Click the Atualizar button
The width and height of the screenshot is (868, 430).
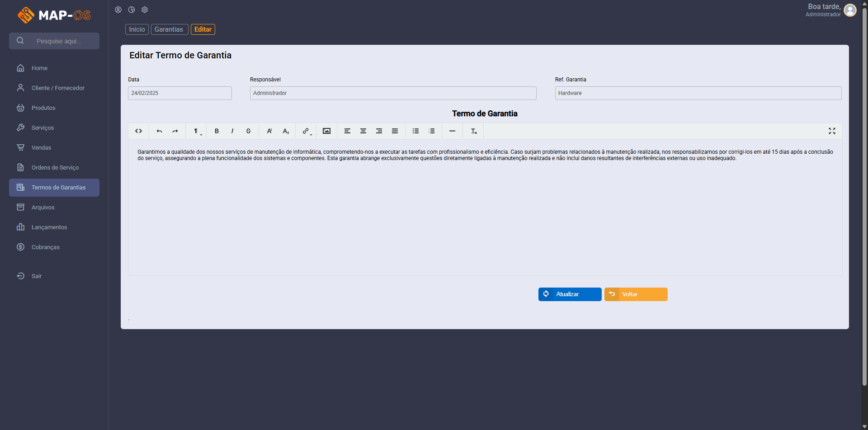570,294
